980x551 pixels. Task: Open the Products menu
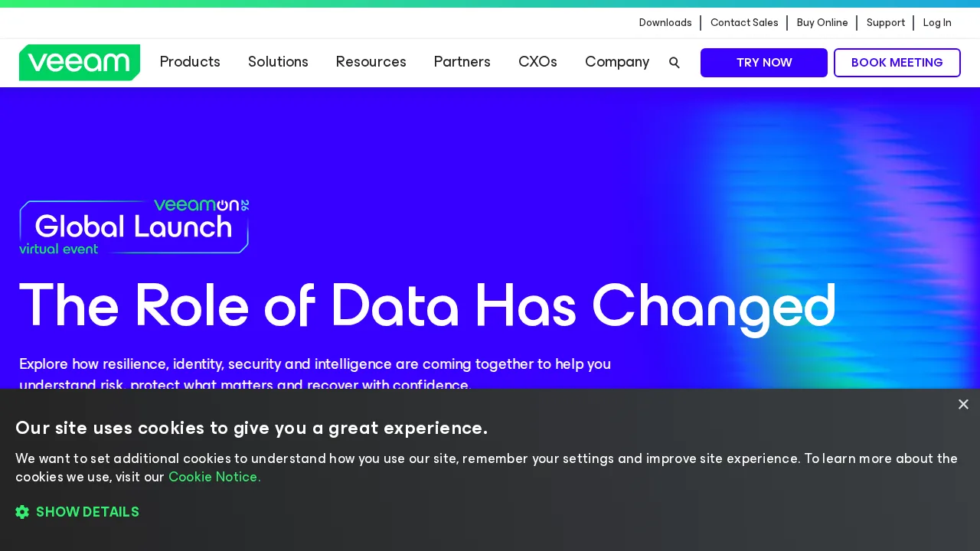click(190, 62)
